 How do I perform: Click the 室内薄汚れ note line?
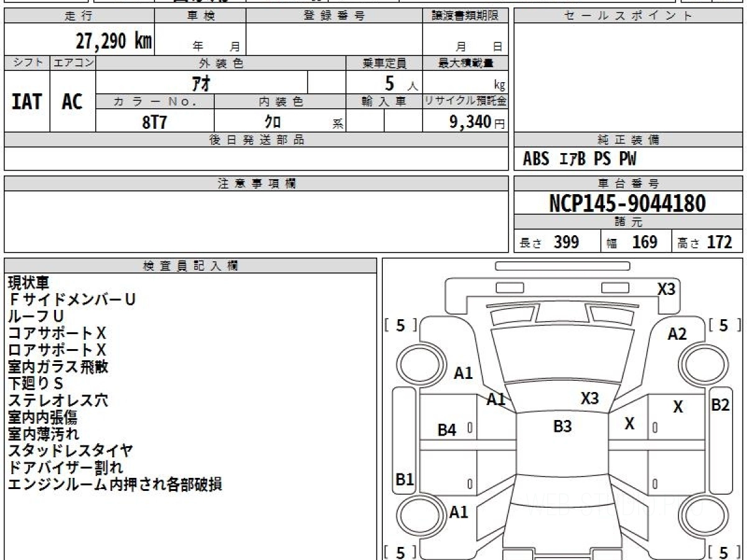[44, 434]
